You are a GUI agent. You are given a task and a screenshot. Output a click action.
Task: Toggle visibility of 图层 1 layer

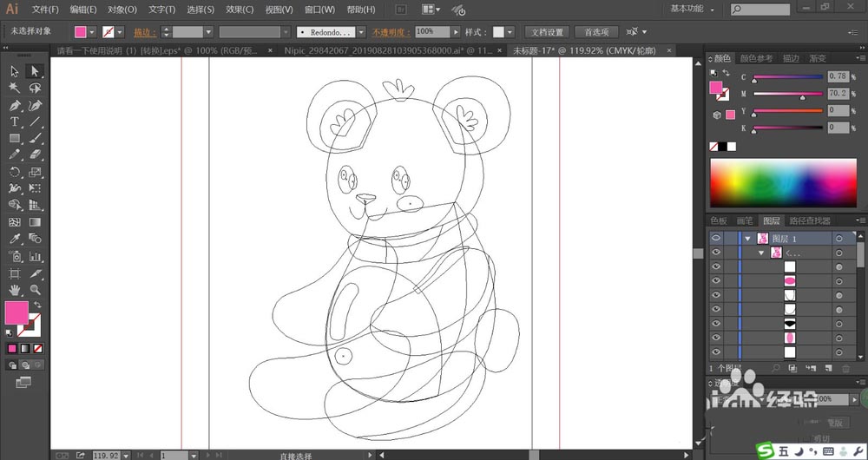click(716, 238)
